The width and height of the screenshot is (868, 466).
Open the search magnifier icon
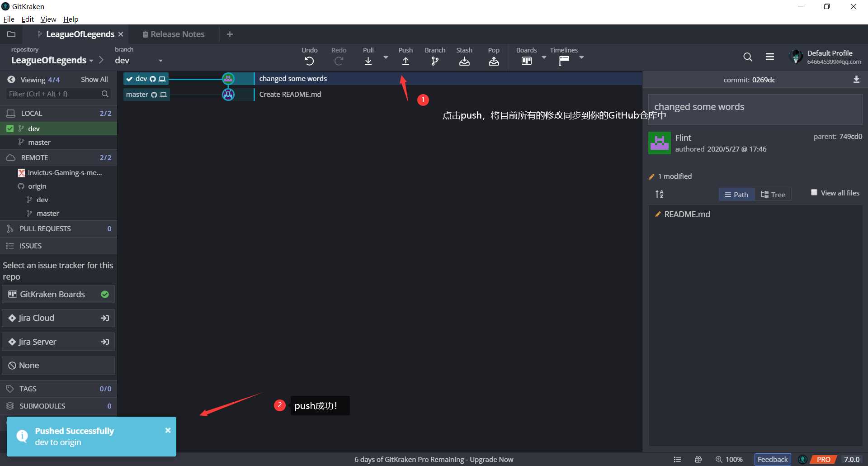click(x=748, y=57)
